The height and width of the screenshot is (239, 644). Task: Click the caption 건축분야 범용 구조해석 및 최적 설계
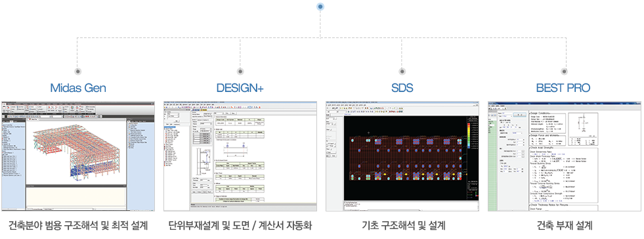78,225
